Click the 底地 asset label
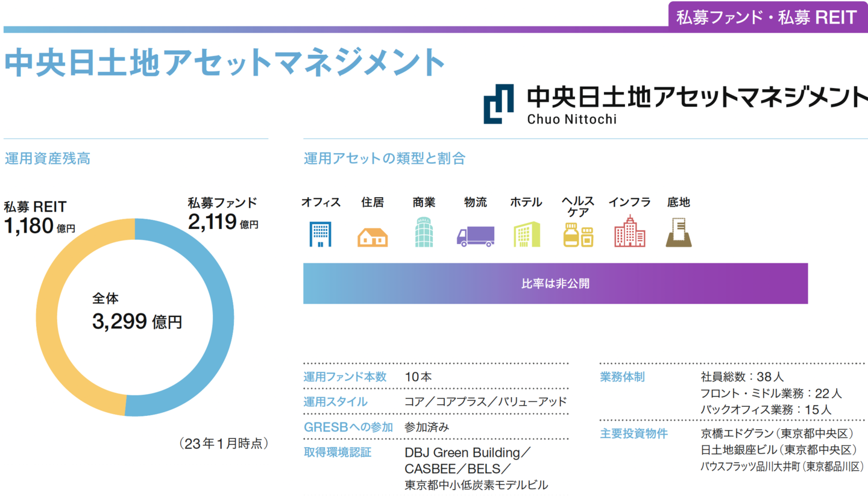Screen dimensions: 868x496 pos(679,202)
